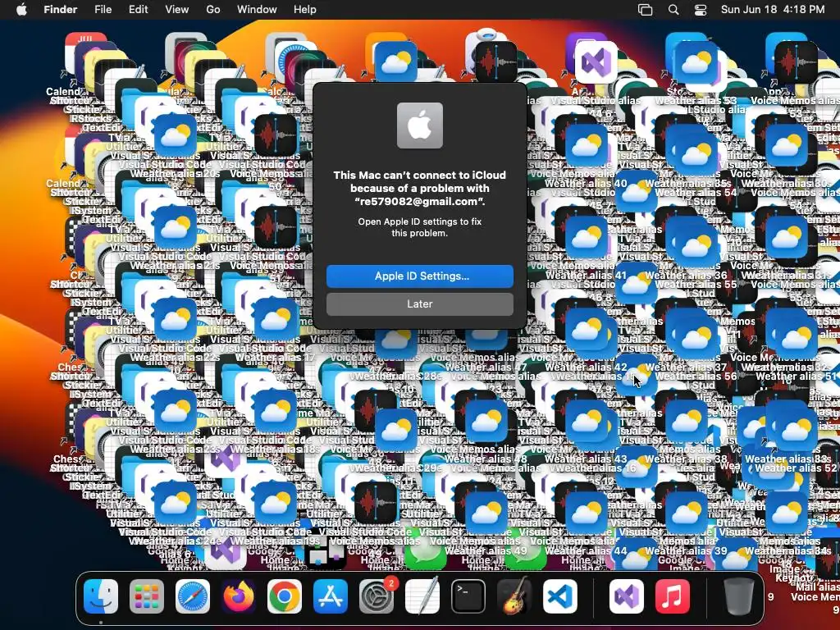Image resolution: width=840 pixels, height=630 pixels.
Task: Select the 'Weather alias 53' label
Action: [x=696, y=101]
